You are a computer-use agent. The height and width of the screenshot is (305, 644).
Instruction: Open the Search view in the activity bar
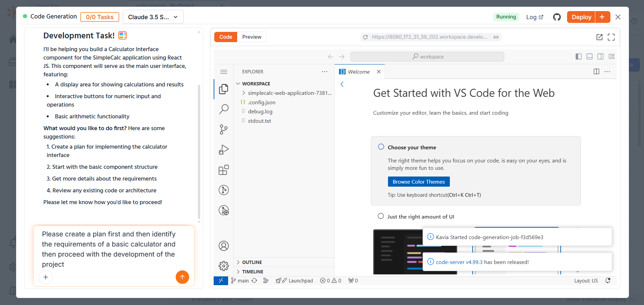click(x=224, y=109)
